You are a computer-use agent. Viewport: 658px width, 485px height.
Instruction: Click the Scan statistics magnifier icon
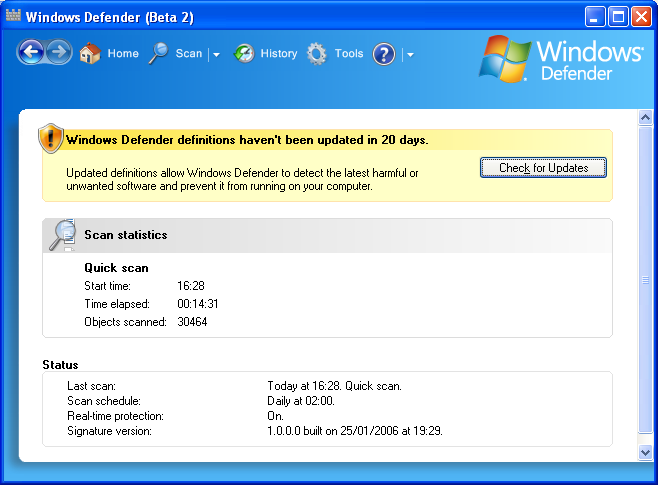pos(62,235)
